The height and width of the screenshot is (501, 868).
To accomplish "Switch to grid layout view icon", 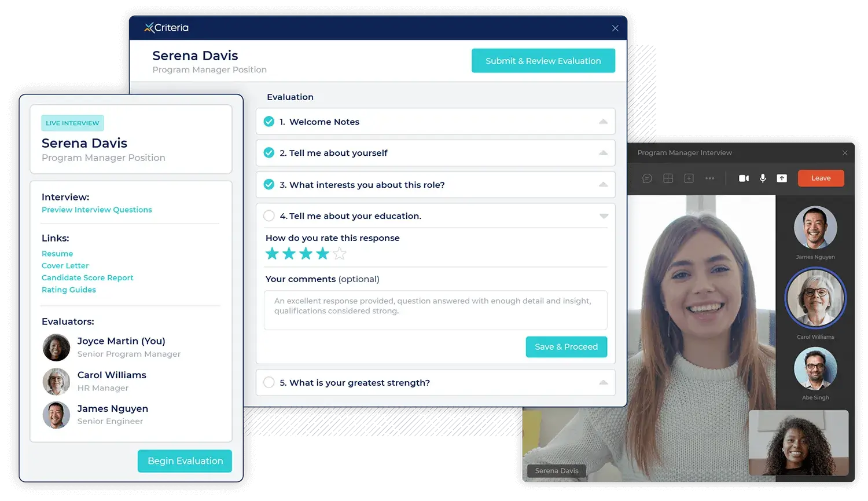I will coord(668,178).
